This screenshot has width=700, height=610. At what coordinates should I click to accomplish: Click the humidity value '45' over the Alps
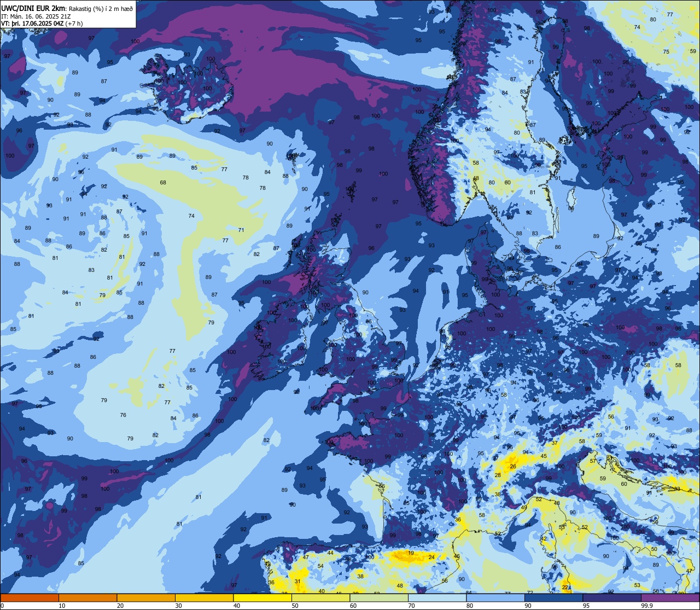[x=544, y=456]
